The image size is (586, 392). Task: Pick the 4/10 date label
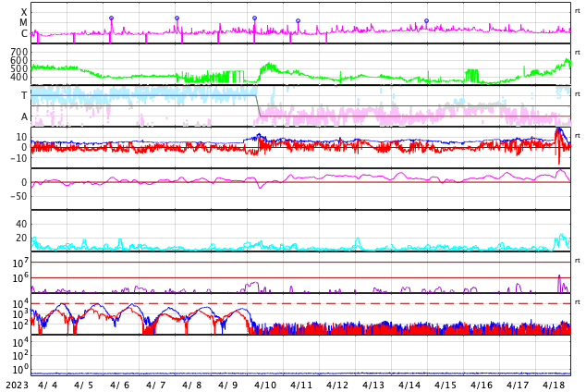tap(265, 385)
